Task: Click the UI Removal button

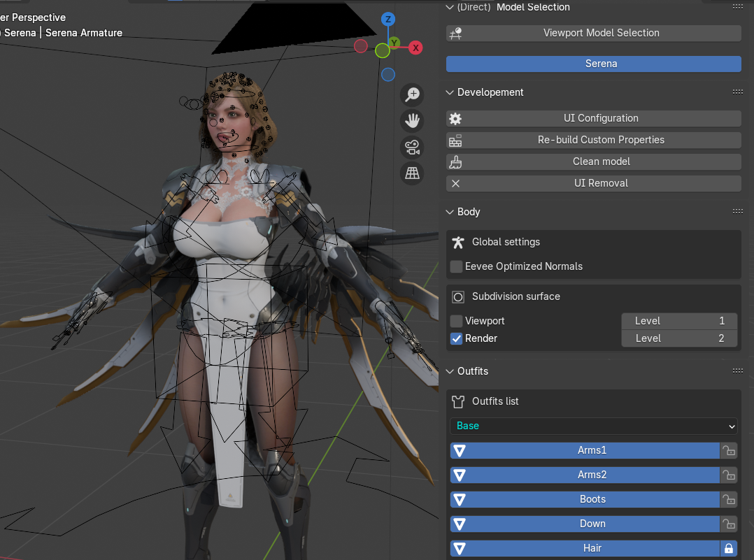Action: coord(593,184)
